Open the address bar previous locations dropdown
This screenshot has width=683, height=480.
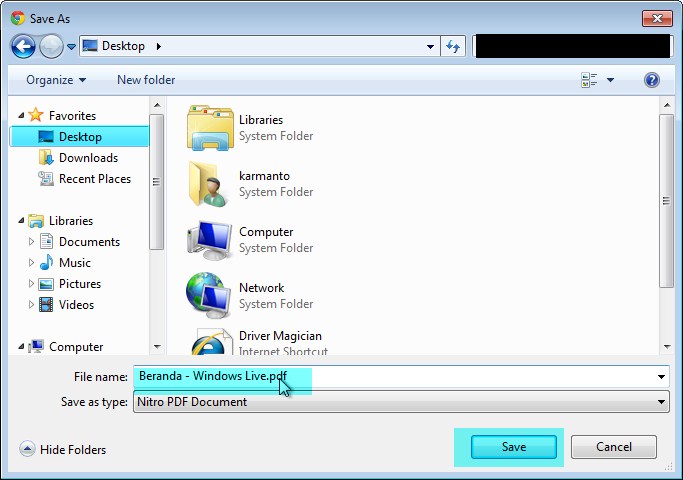point(430,46)
